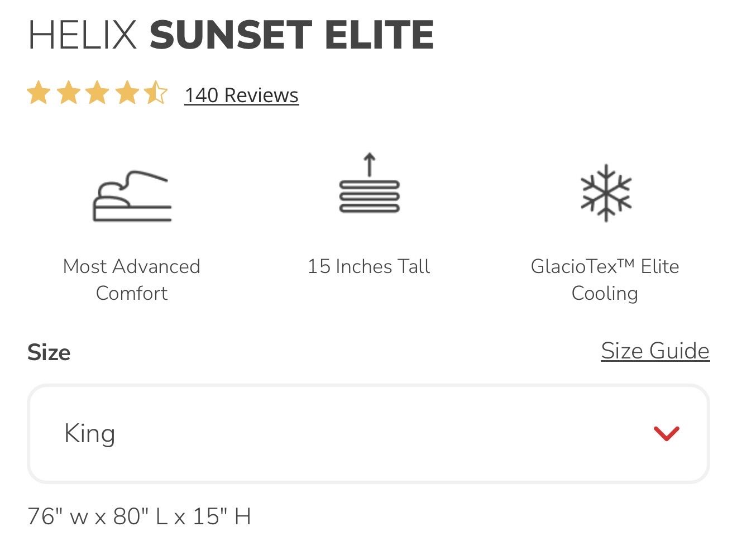Click the second rating star

click(x=68, y=93)
